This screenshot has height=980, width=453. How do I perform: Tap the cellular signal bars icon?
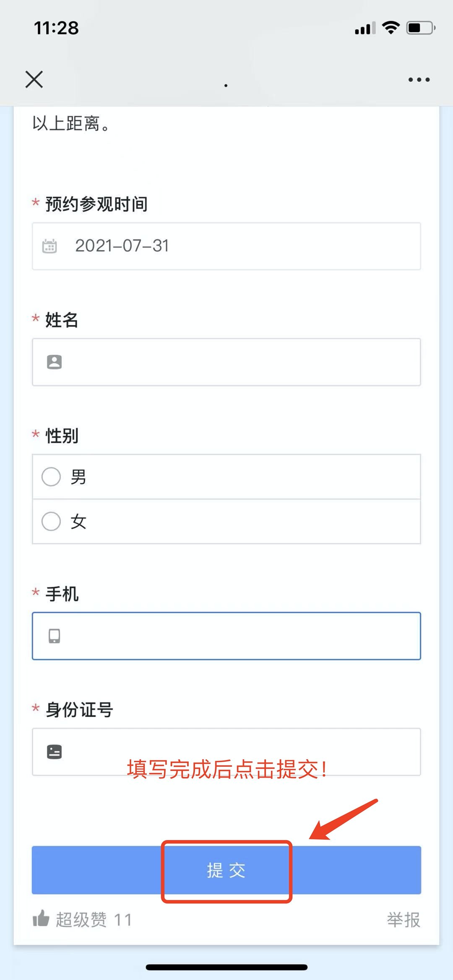[365, 28]
